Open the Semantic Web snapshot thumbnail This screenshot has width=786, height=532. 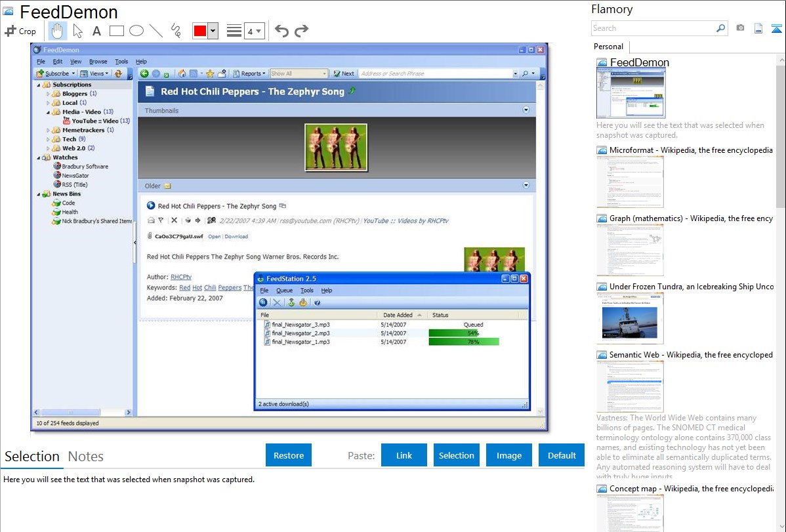[630, 386]
